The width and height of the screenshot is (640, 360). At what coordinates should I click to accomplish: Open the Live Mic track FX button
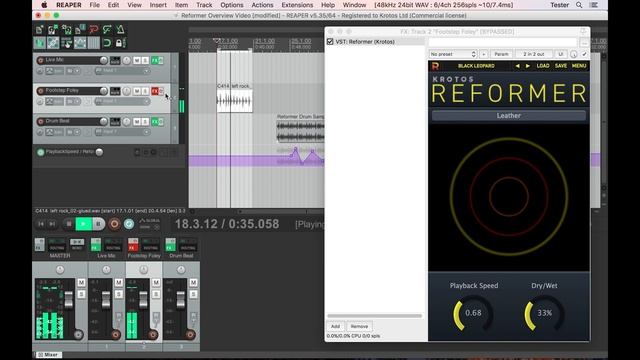tap(155, 60)
